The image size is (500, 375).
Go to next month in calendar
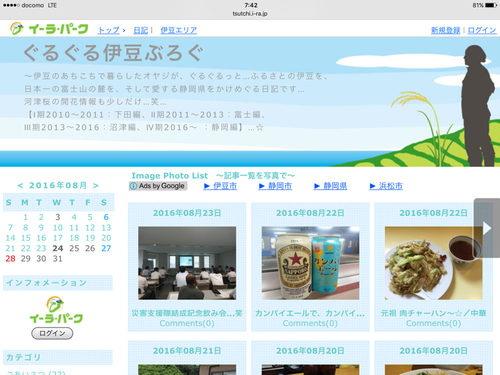(x=96, y=185)
